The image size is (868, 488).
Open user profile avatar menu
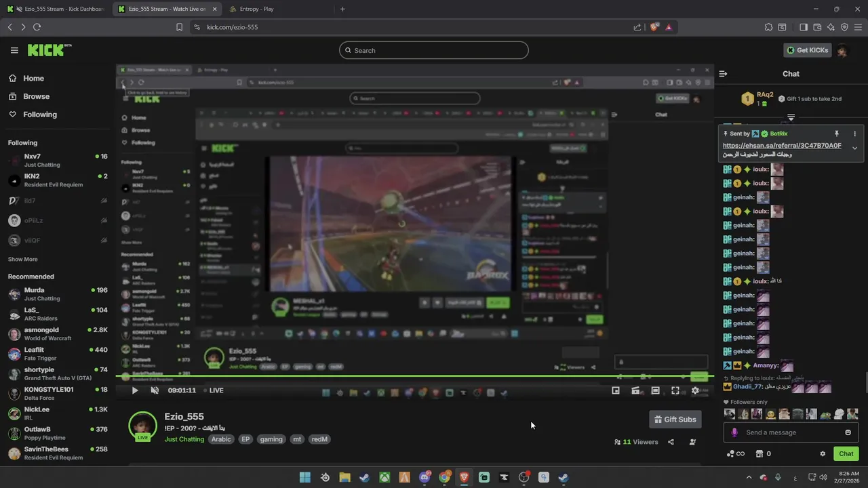click(x=842, y=51)
